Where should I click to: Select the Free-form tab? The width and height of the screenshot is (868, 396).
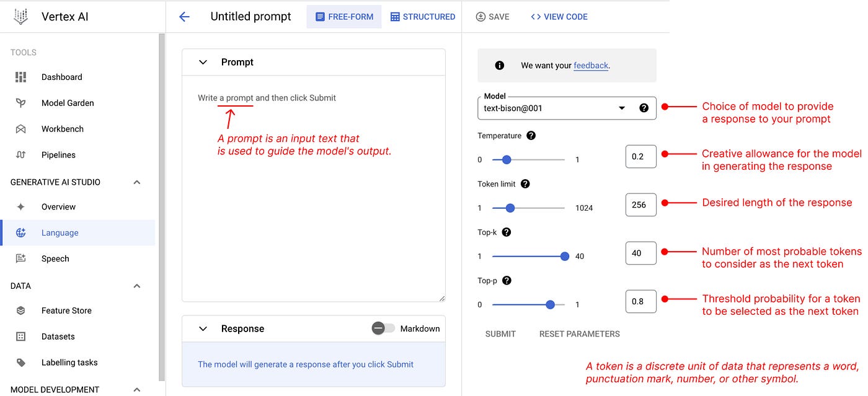(x=343, y=17)
